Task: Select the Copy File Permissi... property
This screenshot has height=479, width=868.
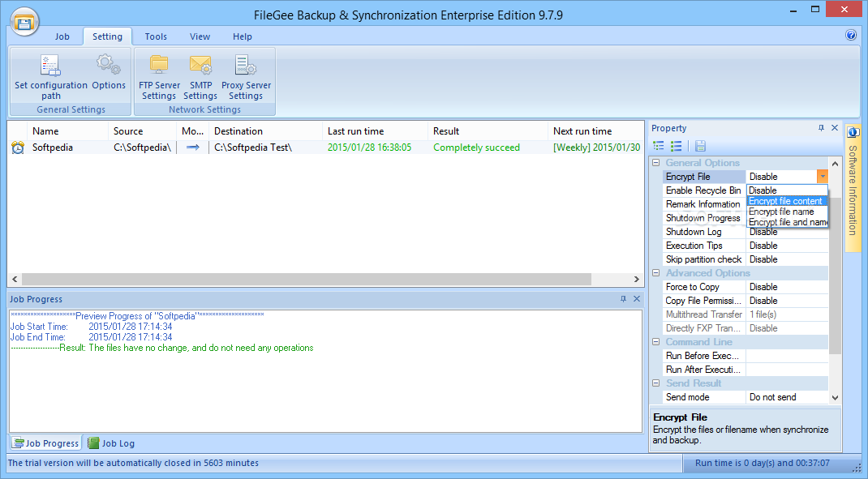Action: click(703, 301)
